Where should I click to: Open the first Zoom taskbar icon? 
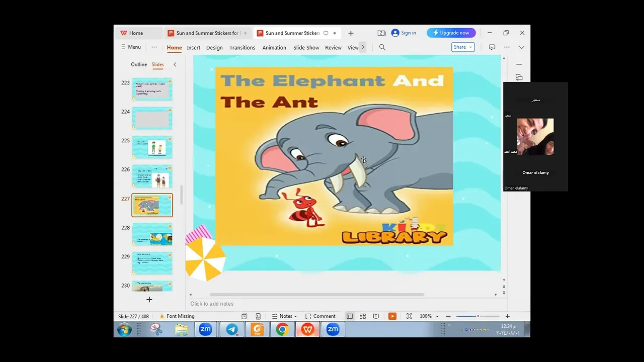click(205, 330)
